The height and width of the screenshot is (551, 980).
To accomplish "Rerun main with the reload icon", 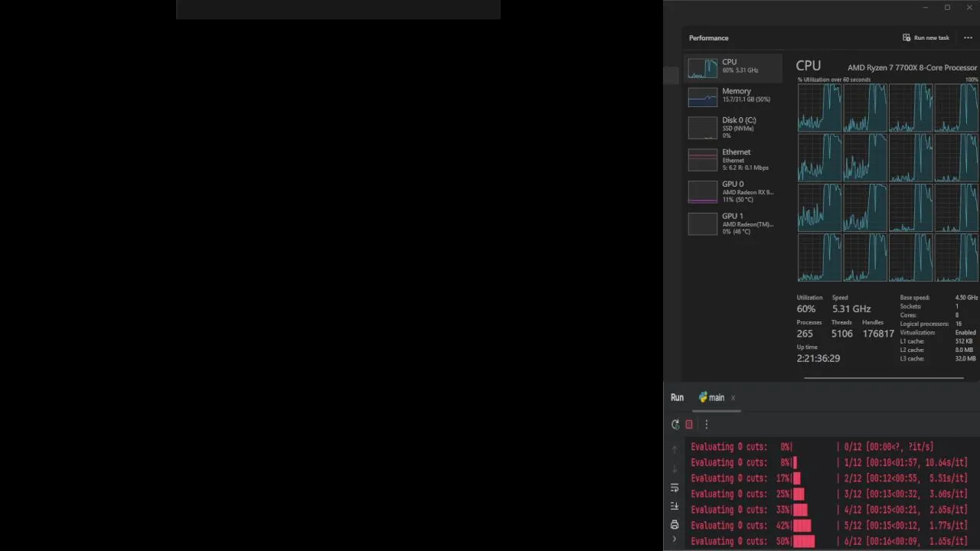I will (675, 425).
